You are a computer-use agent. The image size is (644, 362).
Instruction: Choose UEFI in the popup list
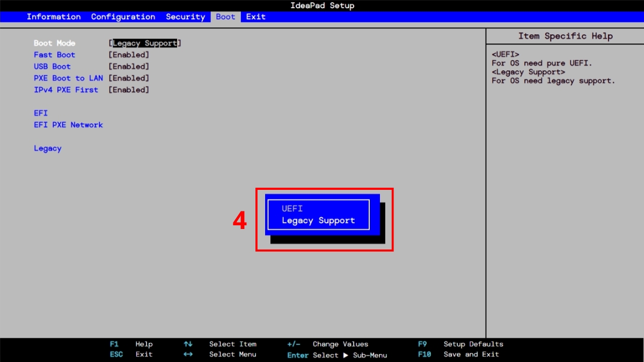point(292,209)
